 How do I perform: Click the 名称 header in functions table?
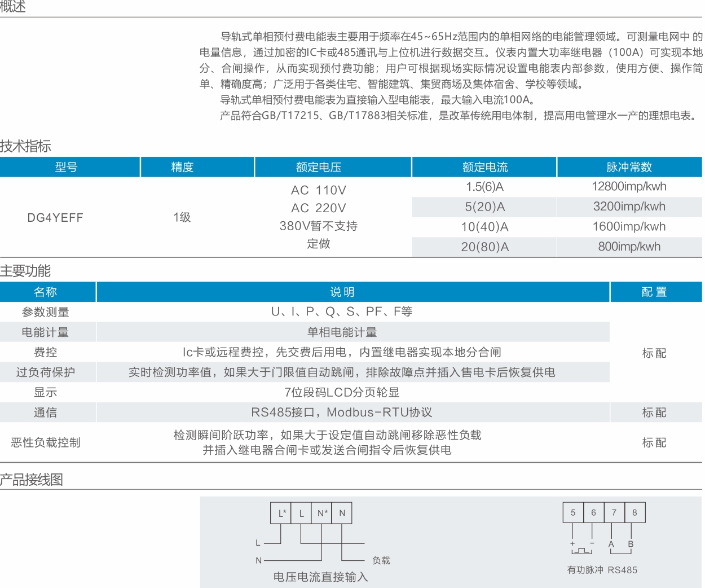(x=46, y=292)
